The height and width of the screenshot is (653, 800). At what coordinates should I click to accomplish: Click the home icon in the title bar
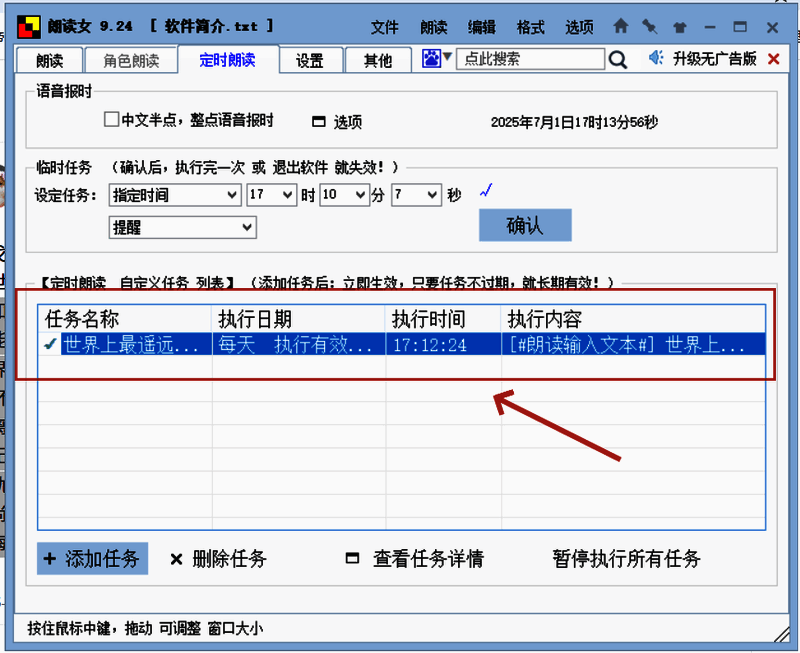pos(620,26)
